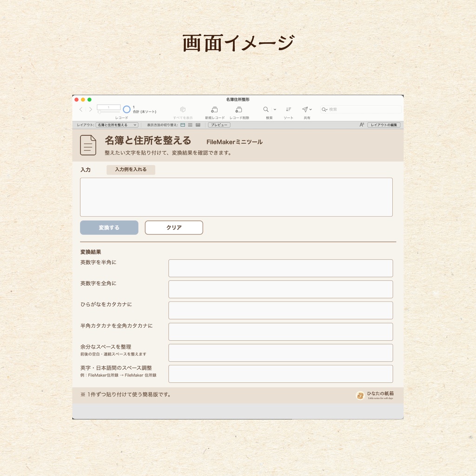Click the プレビュー button
Viewport: 476px width, 476px height.
(x=219, y=125)
